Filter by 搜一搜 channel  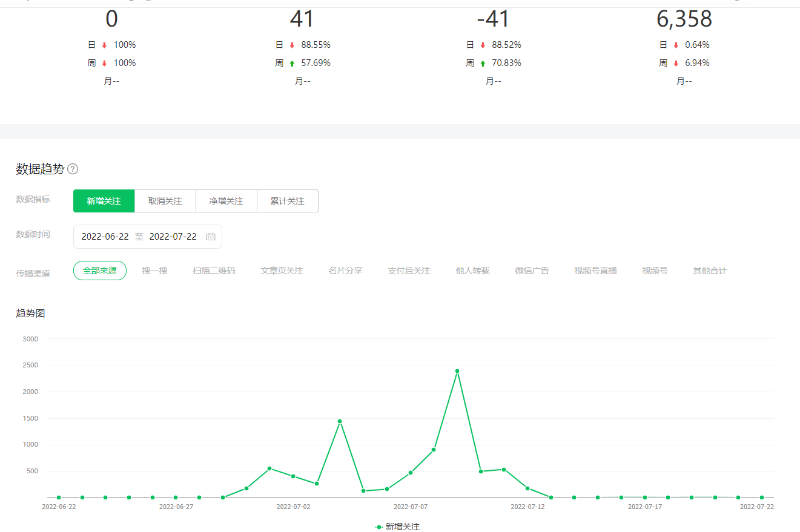point(154,271)
